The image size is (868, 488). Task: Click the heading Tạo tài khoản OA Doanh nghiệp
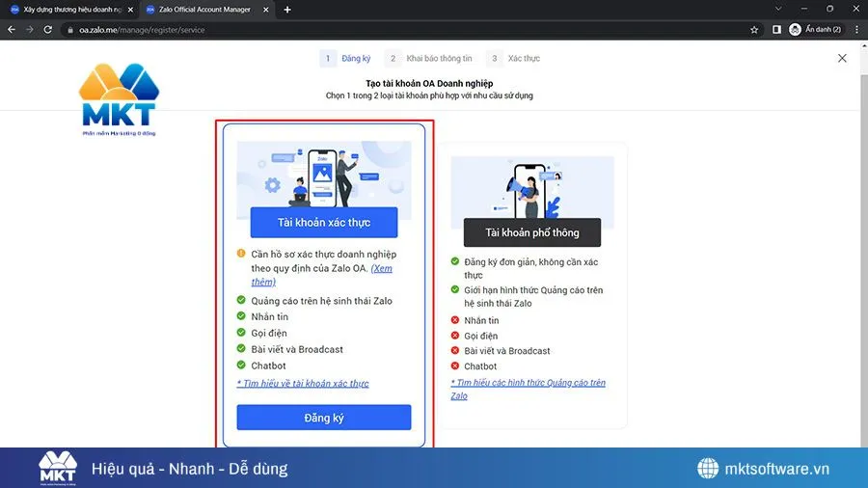point(429,84)
